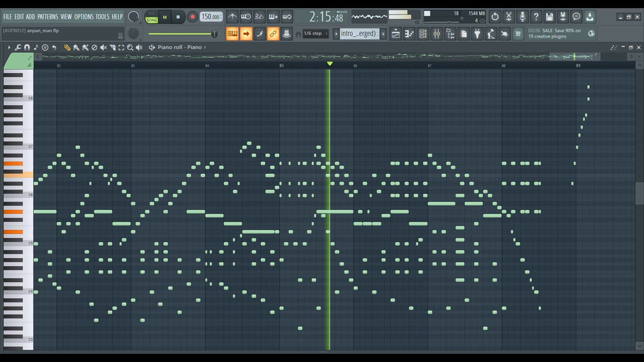Viewport: 644px width, 362px height.
Task: Open piano roll stamp note icon
Action: point(36,48)
